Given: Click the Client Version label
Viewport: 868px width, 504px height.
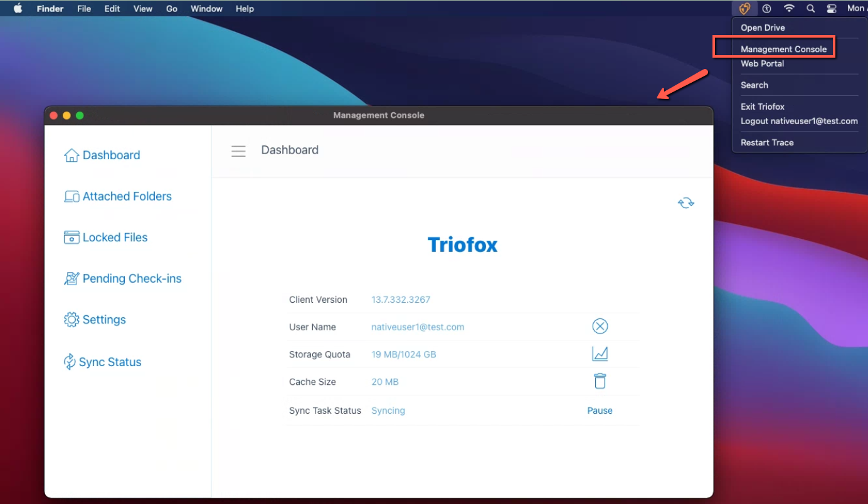Looking at the screenshot, I should pos(318,300).
